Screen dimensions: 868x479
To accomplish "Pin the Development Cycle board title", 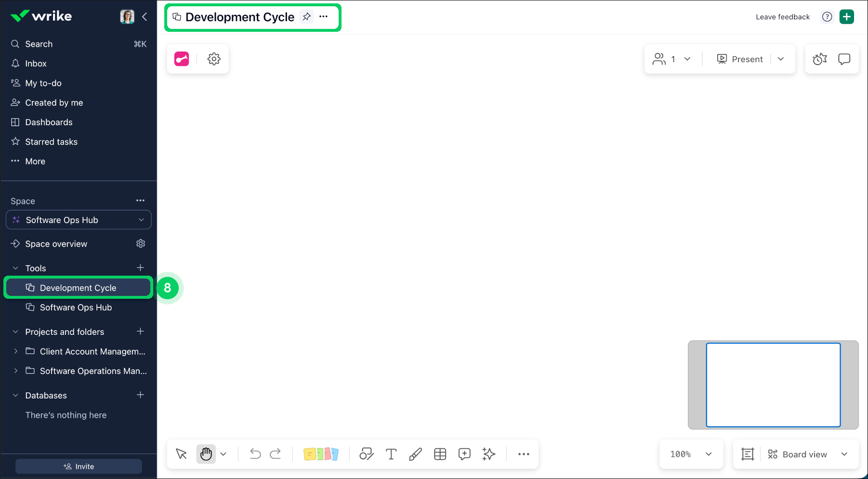I will (306, 16).
